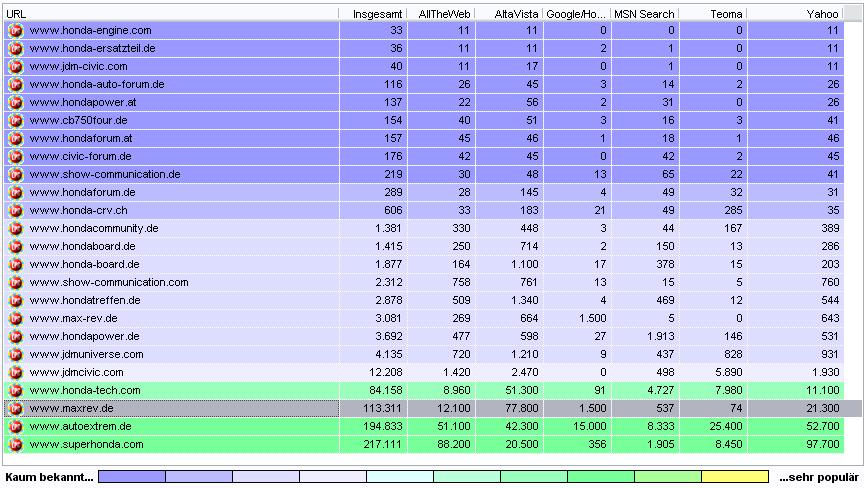Screen dimensions: 865x488
Task: Click AltaVista value 51.300
Action: pos(521,391)
